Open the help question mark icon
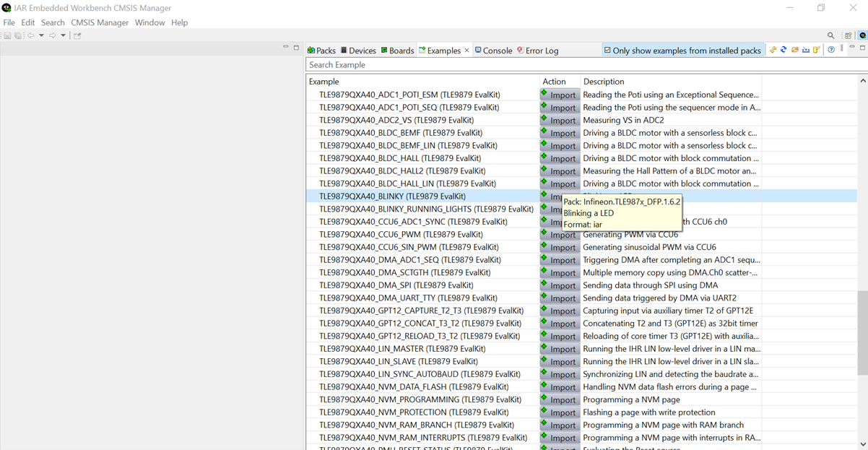Viewport: 868px width, 450px height. pos(831,50)
